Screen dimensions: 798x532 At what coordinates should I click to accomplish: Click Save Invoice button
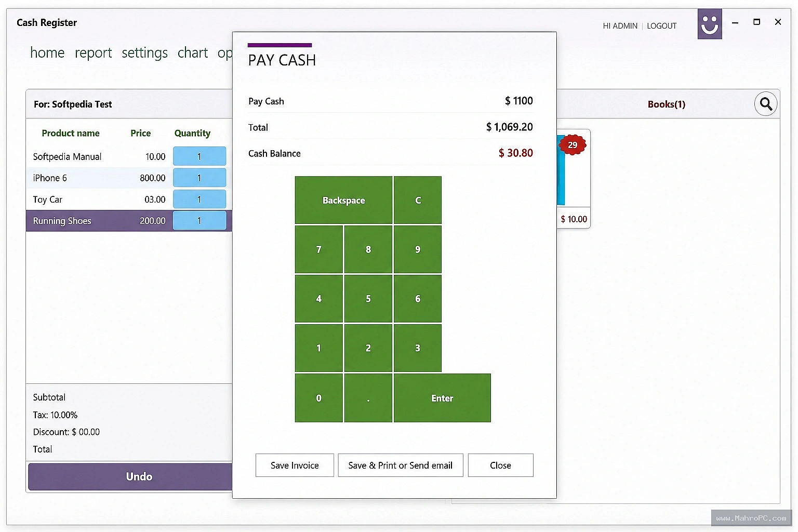coord(295,465)
